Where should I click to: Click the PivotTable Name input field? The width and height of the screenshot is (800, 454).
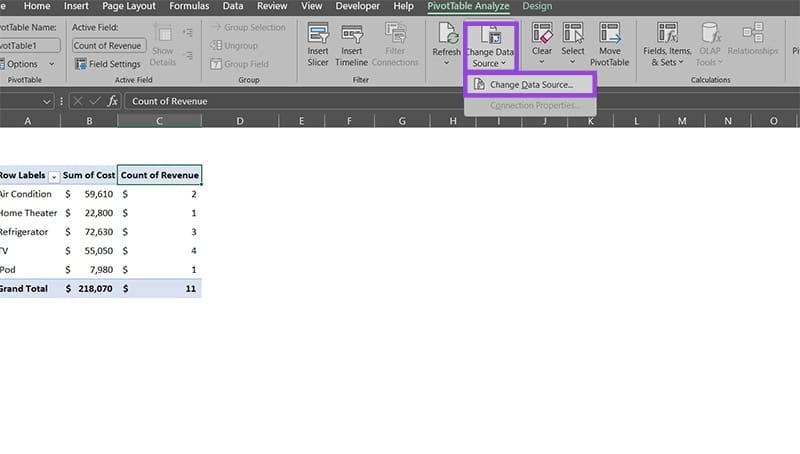29,45
